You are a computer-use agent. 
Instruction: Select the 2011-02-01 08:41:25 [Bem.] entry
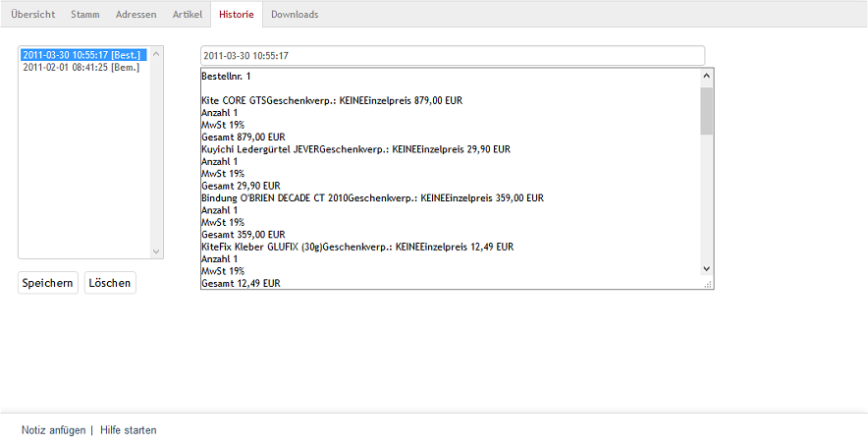point(82,68)
